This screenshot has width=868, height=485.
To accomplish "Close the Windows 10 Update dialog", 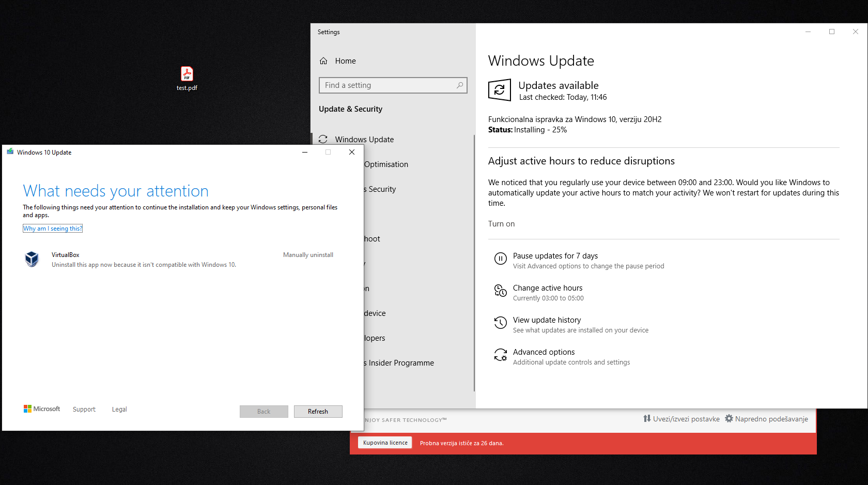I will coord(352,152).
